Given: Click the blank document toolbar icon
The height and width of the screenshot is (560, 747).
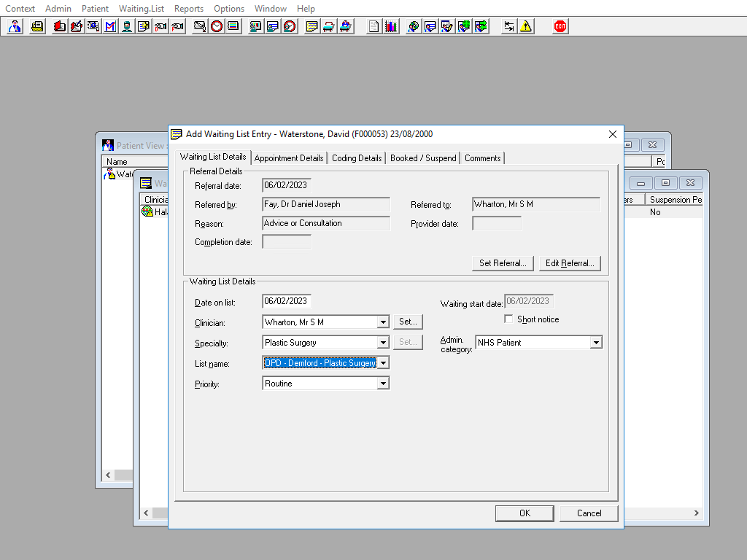Looking at the screenshot, I should 374,26.
